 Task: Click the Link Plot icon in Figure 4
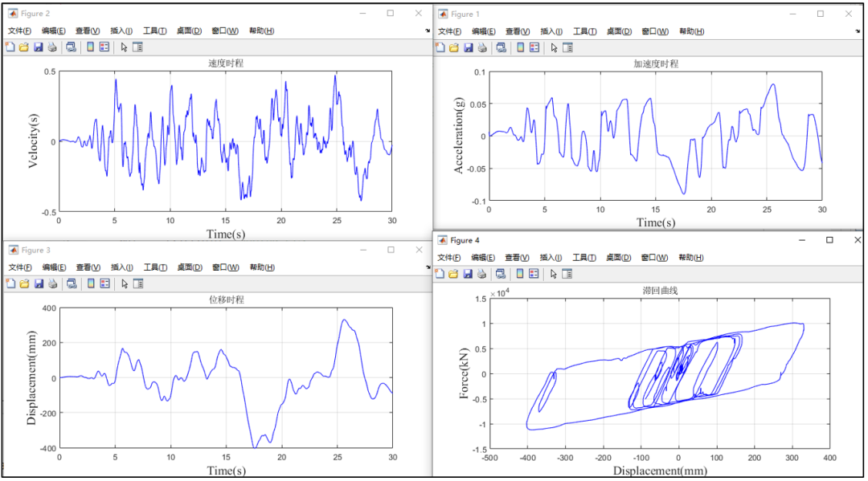pos(501,274)
